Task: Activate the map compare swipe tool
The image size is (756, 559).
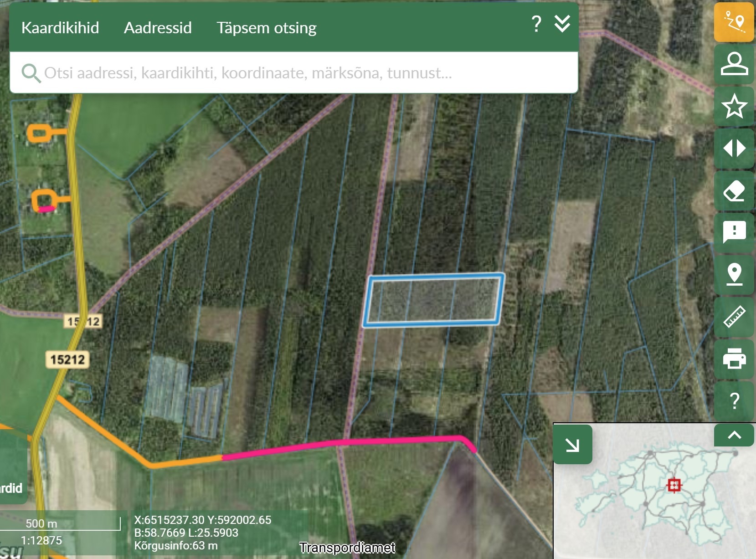Action: (734, 149)
